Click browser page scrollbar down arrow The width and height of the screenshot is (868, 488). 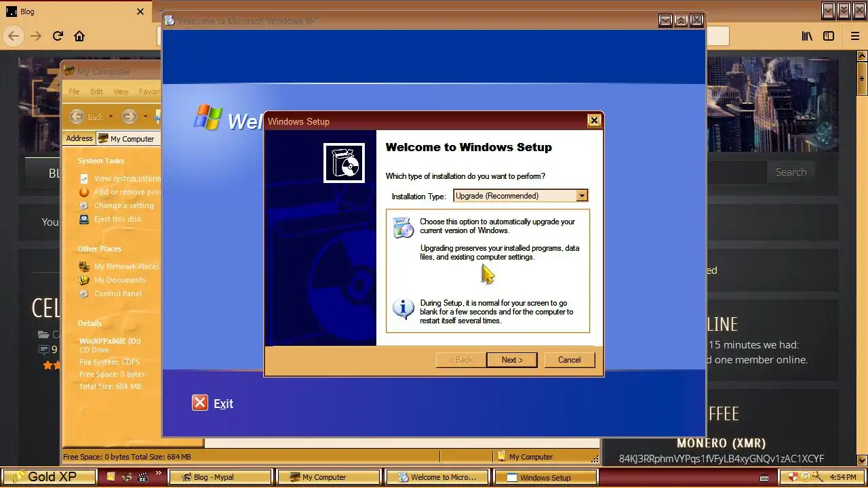pos(862,460)
